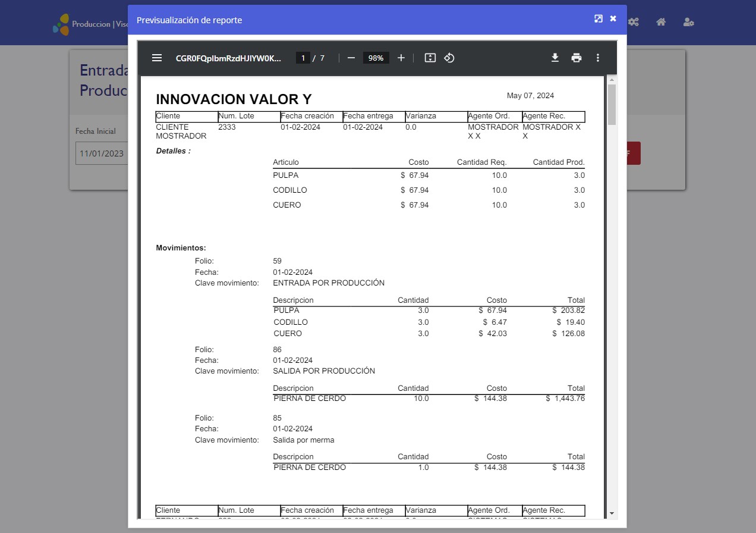Image resolution: width=756 pixels, height=533 pixels.
Task: Click the Produccion app logo
Action: 61,24
